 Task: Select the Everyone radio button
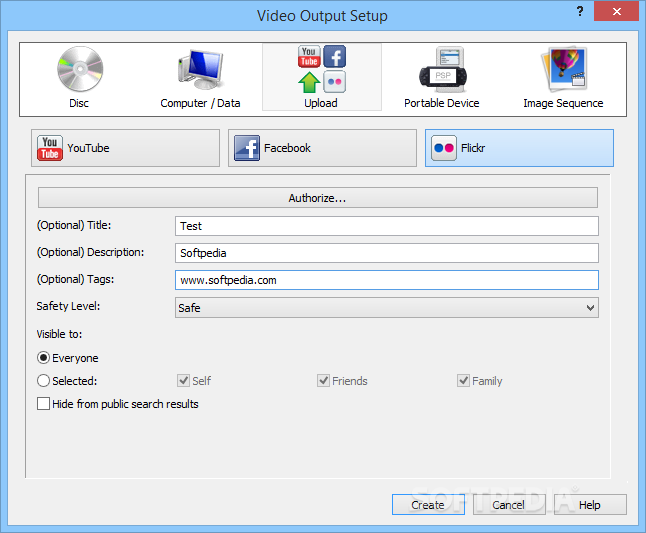tap(43, 358)
